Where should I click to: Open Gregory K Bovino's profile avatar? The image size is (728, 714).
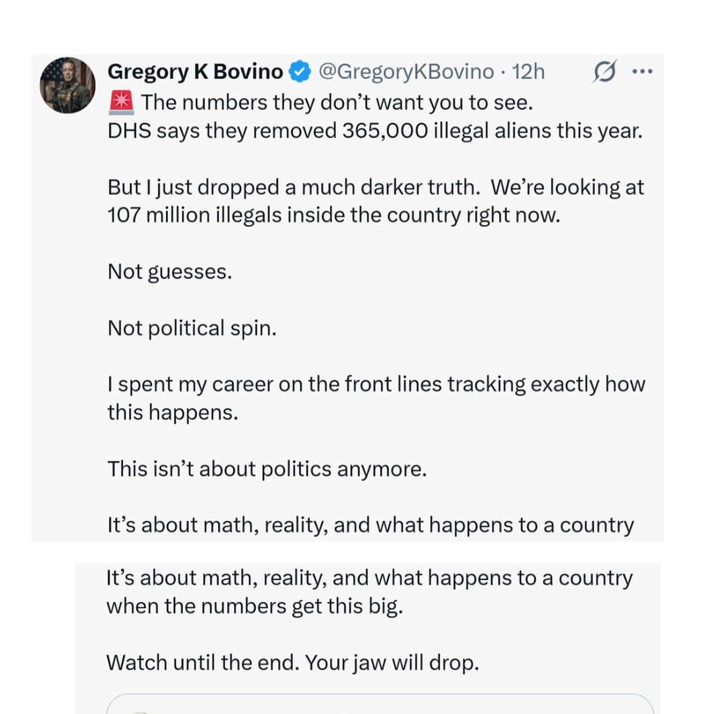click(68, 85)
